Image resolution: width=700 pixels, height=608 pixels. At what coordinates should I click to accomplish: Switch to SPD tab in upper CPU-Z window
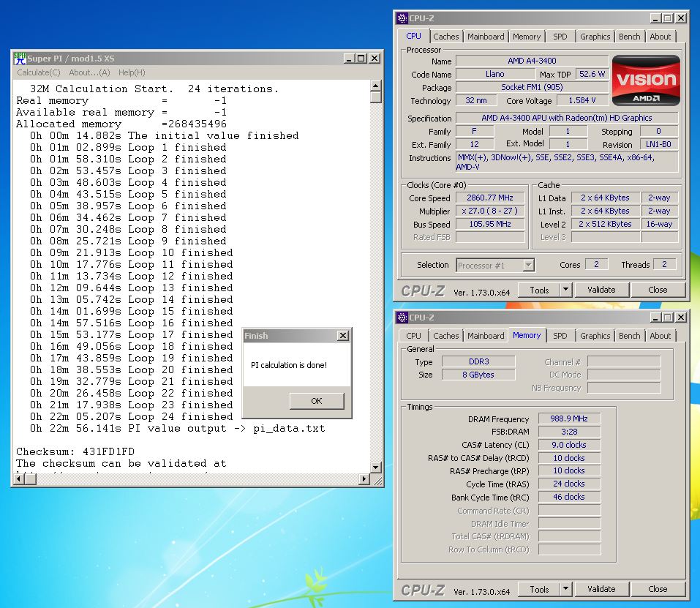coord(560,37)
